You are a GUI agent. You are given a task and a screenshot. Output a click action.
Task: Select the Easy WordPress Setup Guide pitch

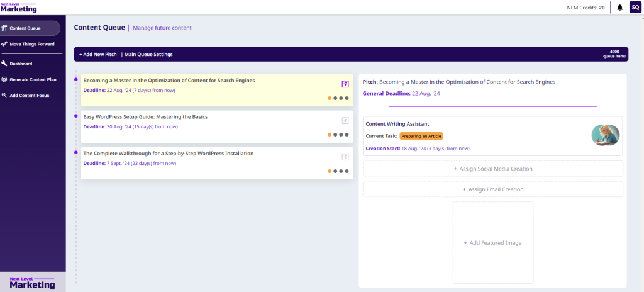(145, 117)
